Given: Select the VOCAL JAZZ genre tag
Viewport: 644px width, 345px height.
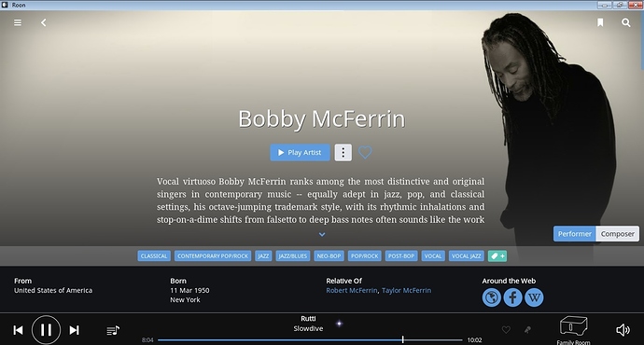Looking at the screenshot, I should tap(467, 256).
